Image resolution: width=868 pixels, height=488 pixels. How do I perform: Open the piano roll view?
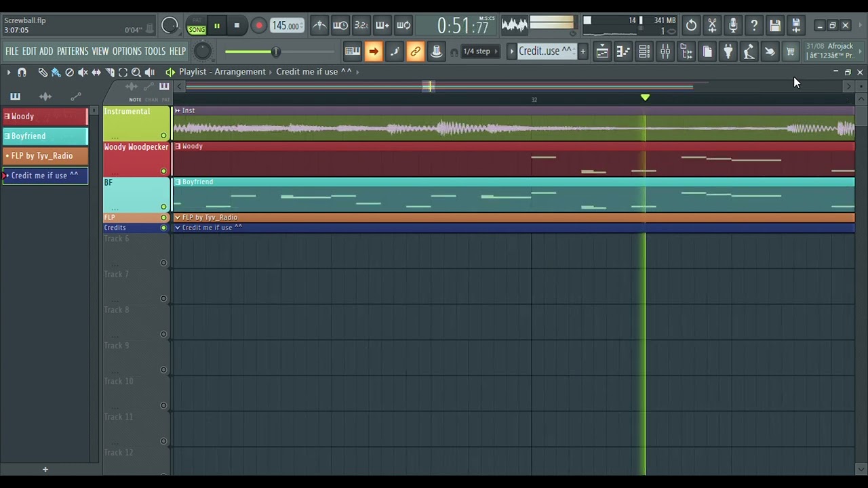[x=623, y=52]
